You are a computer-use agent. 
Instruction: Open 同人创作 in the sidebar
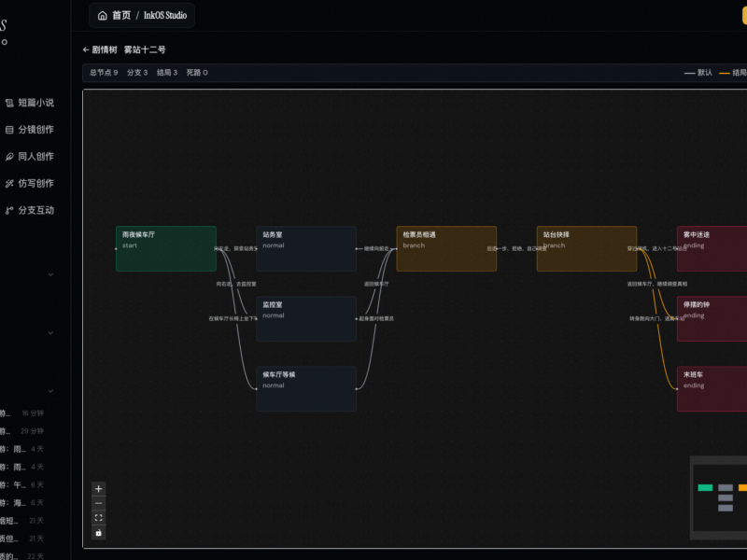click(30, 157)
